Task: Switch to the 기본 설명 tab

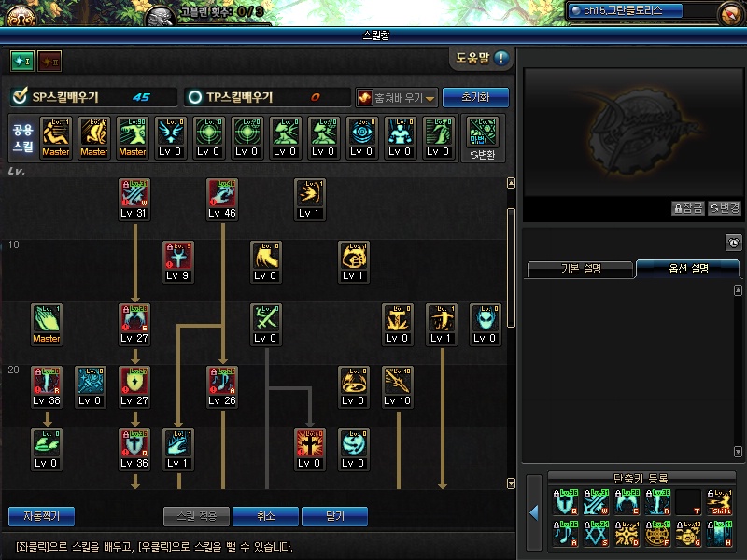Action: pos(580,269)
